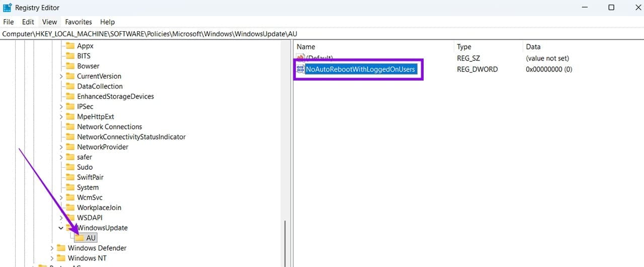The image size is (644, 267).
Task: Select the System folder icon
Action: pos(70,187)
